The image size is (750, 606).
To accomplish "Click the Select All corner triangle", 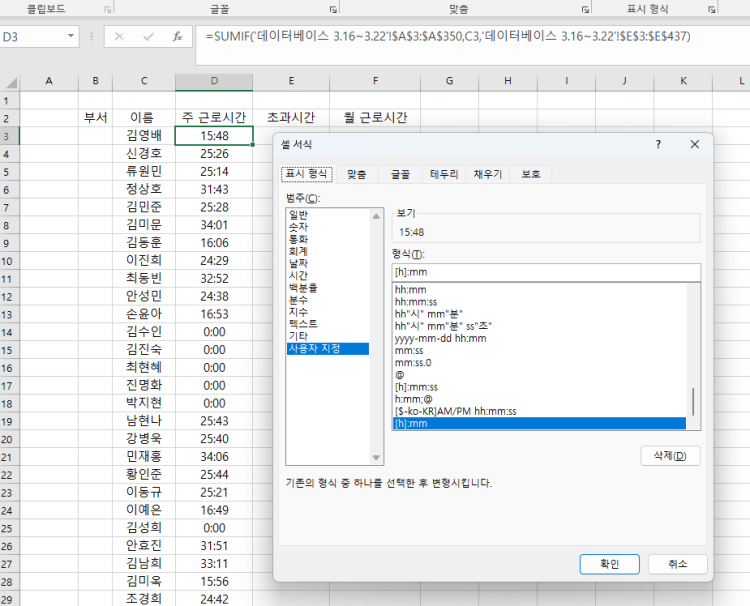I will tap(10, 83).
